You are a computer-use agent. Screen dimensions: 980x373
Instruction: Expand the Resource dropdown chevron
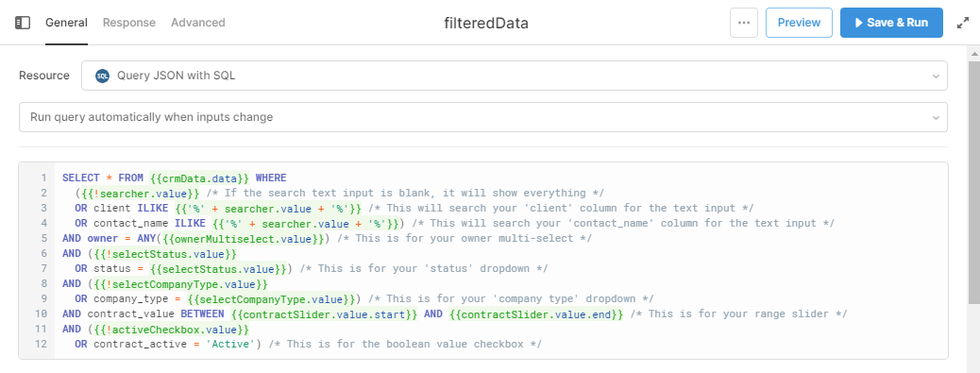(x=936, y=76)
